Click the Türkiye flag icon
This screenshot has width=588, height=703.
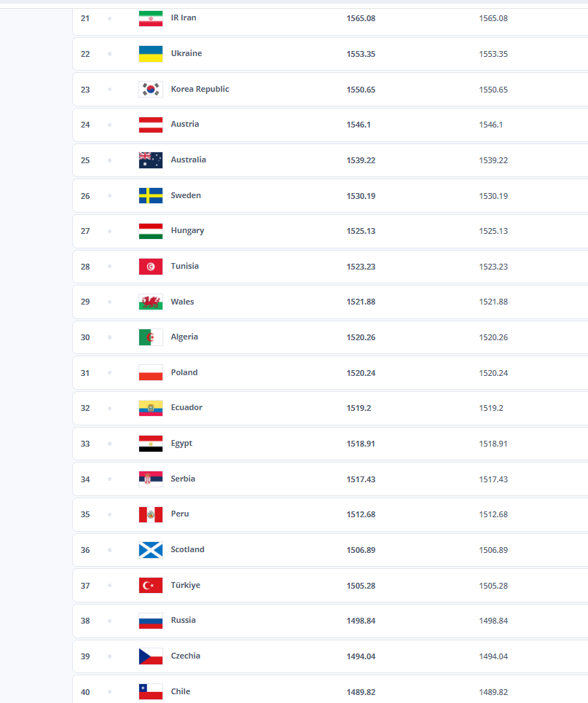click(151, 585)
